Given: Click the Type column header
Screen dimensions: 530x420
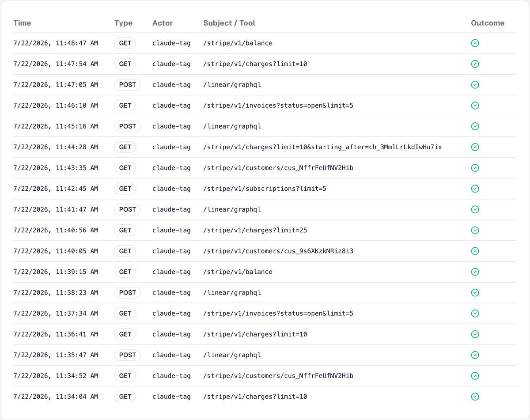Looking at the screenshot, I should pos(123,23).
